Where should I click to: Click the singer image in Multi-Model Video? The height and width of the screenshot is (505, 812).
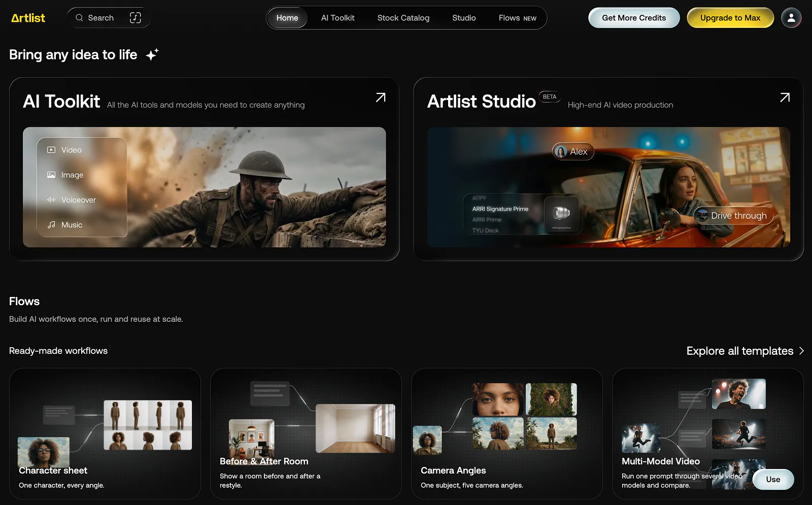pyautogui.click(x=739, y=393)
